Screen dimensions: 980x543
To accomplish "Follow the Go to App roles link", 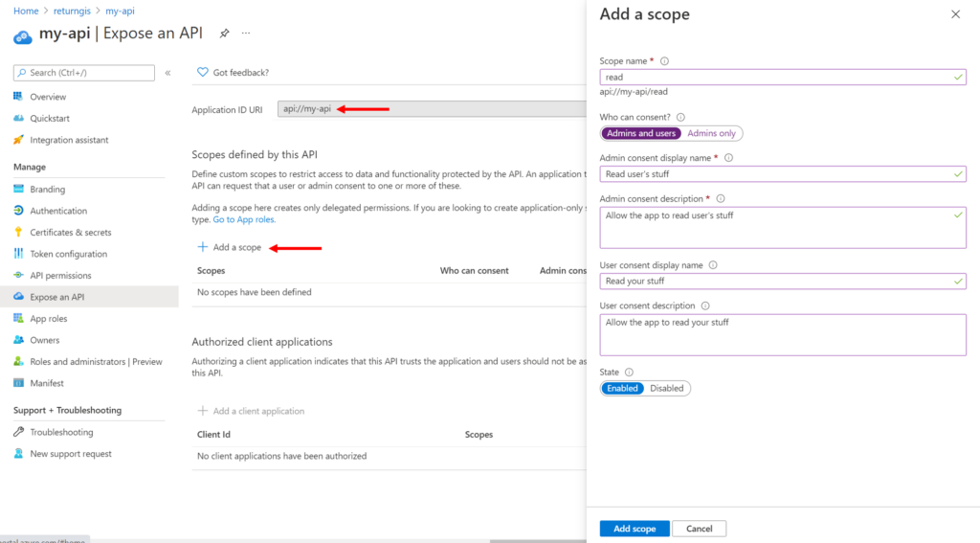I will (244, 219).
